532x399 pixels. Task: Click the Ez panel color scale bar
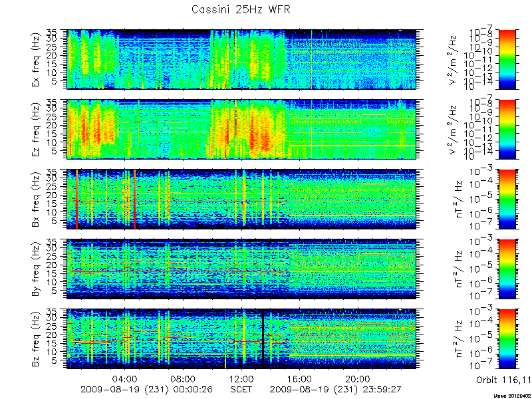[x=507, y=129]
